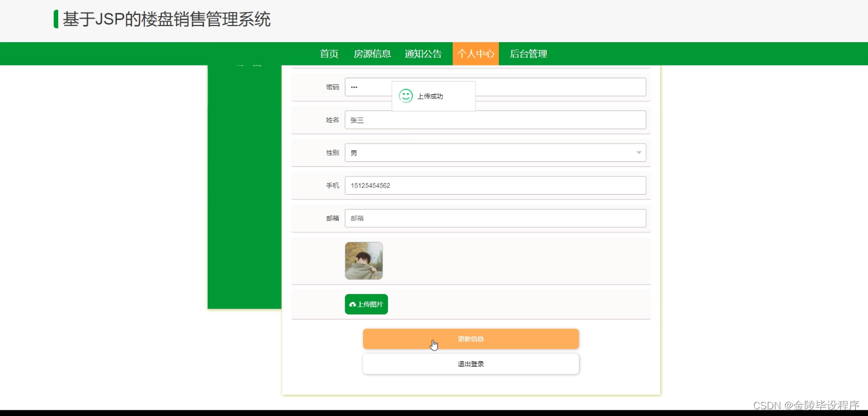
Task: Click the 手机 phone number field
Action: [496, 185]
